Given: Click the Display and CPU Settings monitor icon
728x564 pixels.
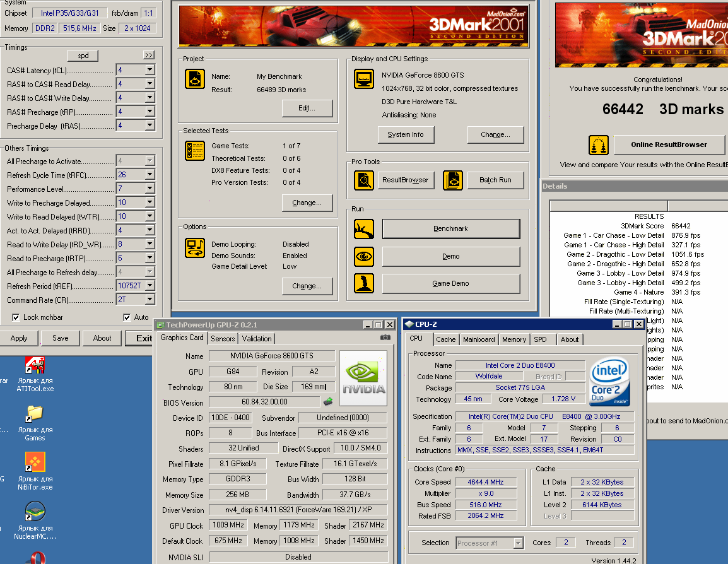Looking at the screenshot, I should click(364, 79).
